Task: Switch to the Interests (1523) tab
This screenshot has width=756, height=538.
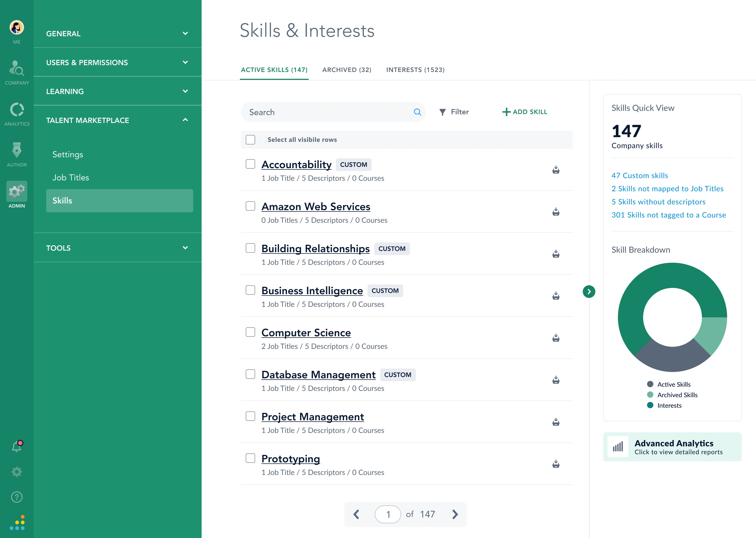Action: tap(415, 70)
